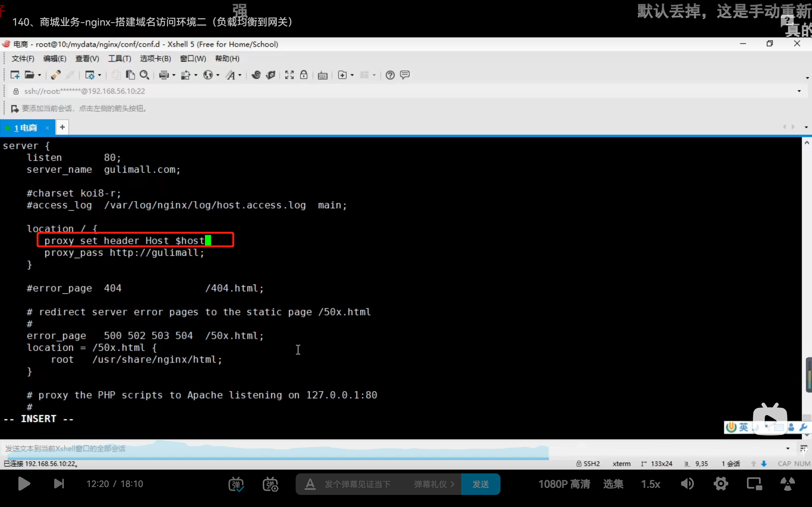This screenshot has width=812, height=507.
Task: Open the 选集 episode list
Action: tap(613, 484)
